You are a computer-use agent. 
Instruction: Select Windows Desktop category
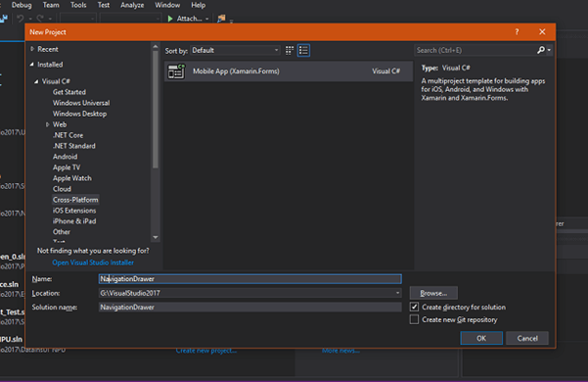point(79,114)
